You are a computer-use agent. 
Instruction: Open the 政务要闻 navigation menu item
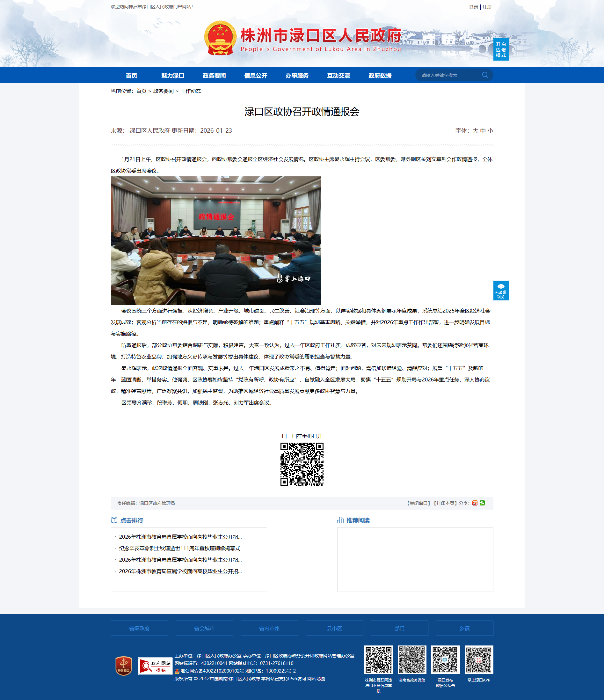(214, 75)
